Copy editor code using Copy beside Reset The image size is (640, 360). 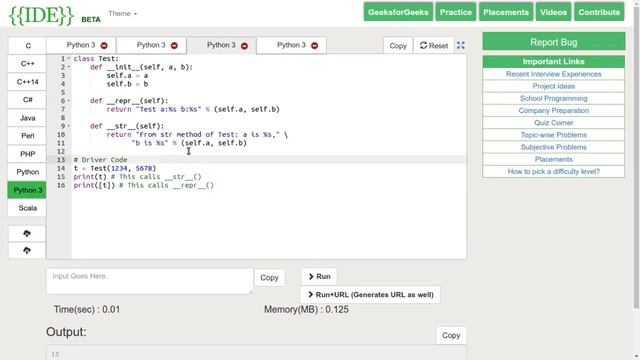coord(398,46)
